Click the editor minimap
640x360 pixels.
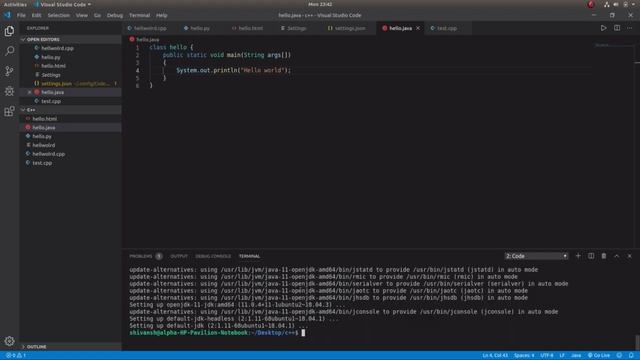(613, 45)
